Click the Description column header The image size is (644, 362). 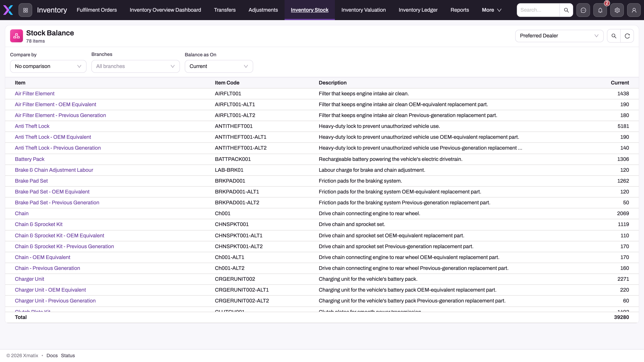[332, 83]
